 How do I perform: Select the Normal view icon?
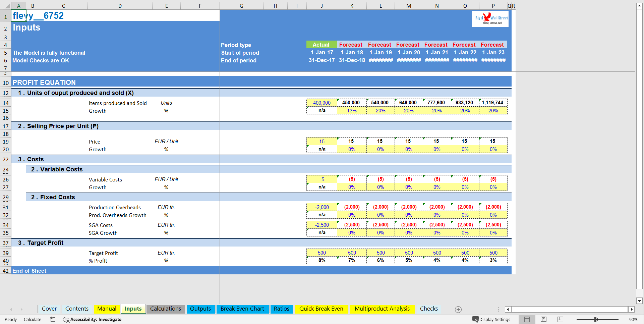pyautogui.click(x=527, y=319)
